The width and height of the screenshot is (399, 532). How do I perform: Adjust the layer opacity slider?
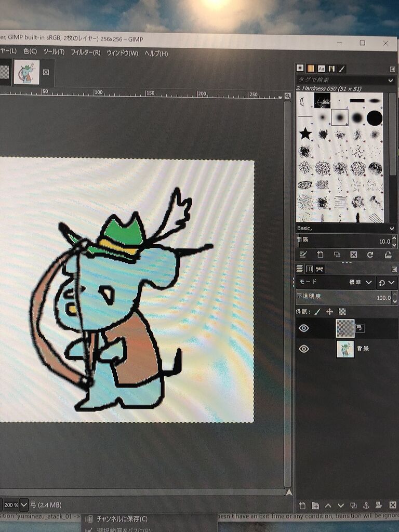[343, 297]
